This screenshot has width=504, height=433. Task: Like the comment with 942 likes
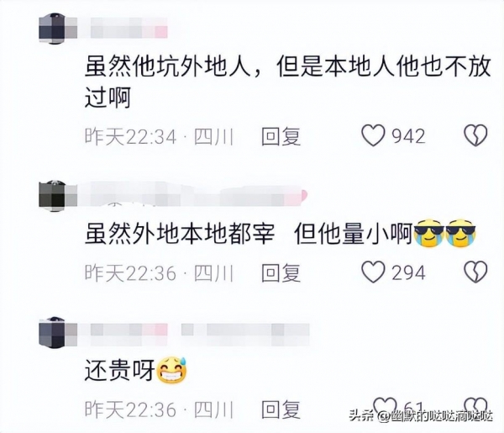click(x=373, y=135)
